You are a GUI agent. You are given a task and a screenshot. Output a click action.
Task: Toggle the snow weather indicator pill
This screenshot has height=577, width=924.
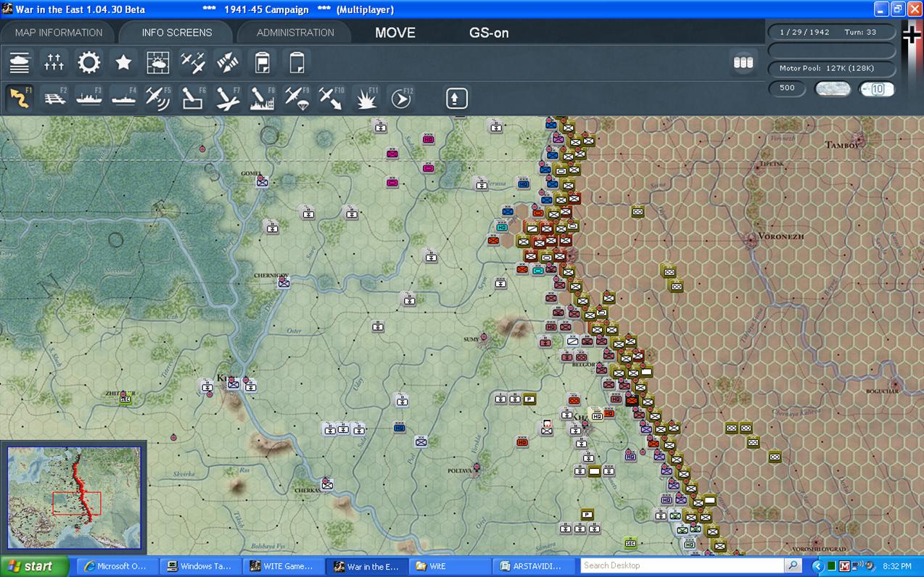(833, 88)
